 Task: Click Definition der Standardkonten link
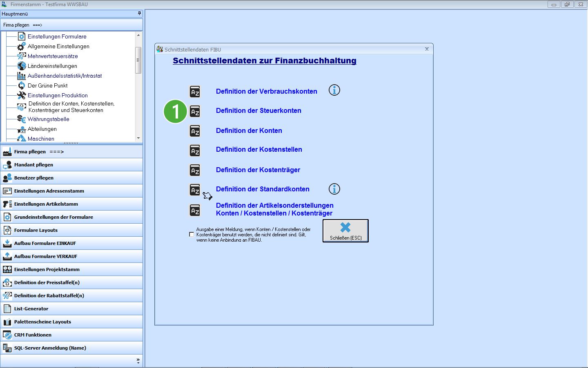tap(263, 189)
